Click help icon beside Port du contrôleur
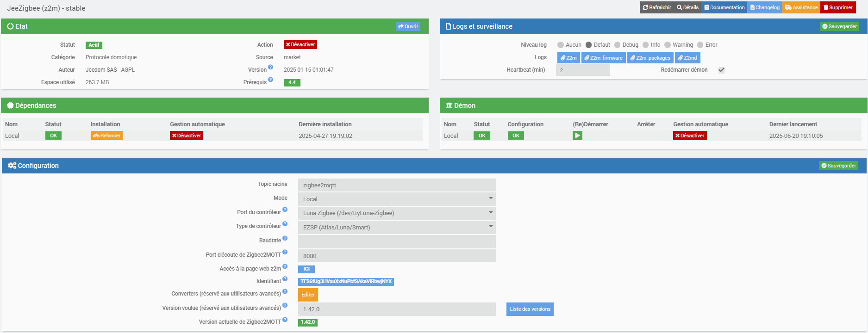This screenshot has height=333, width=868. pos(285,210)
